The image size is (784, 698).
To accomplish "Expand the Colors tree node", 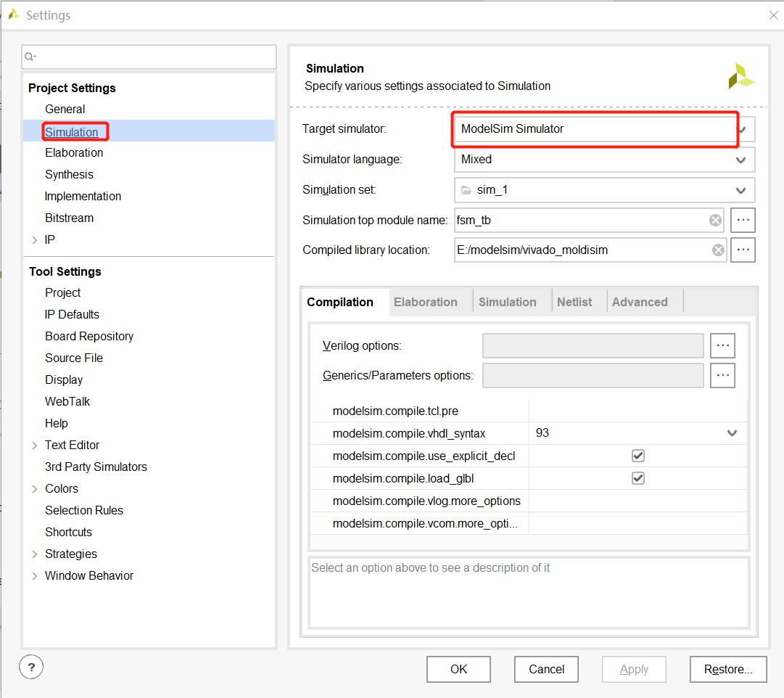I will click(35, 488).
